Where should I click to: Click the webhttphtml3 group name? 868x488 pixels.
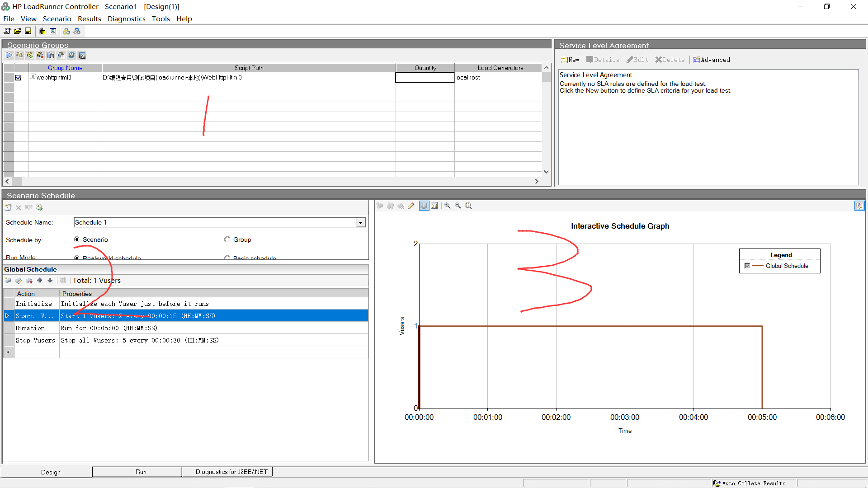pos(54,77)
